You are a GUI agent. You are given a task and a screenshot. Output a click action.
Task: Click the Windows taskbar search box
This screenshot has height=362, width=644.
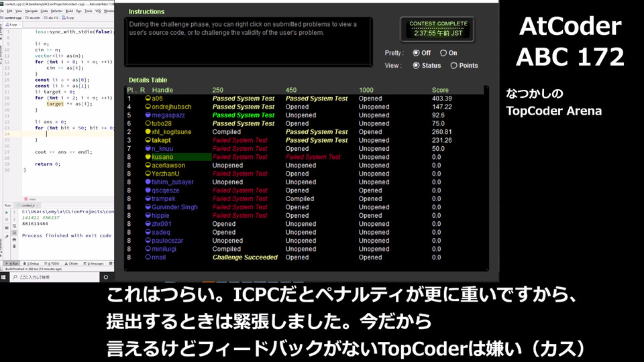click(54, 277)
